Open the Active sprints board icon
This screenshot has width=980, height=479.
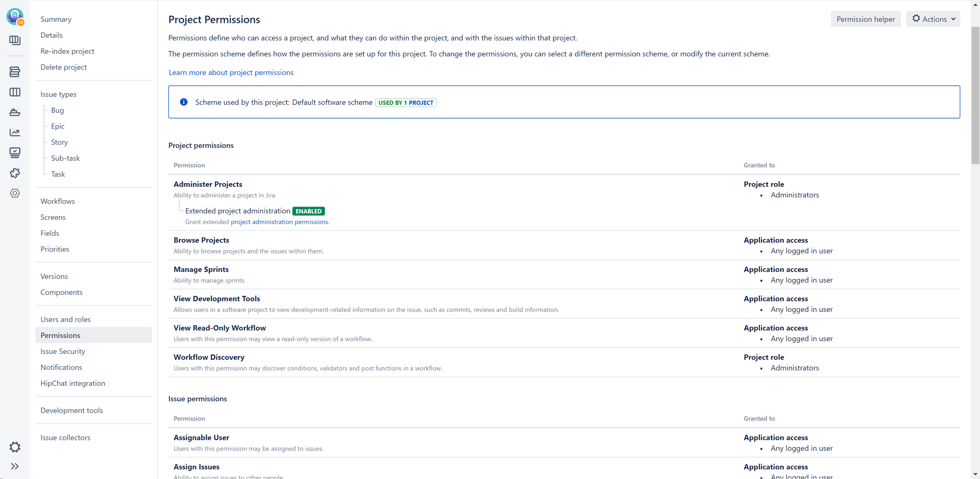pos(15,92)
